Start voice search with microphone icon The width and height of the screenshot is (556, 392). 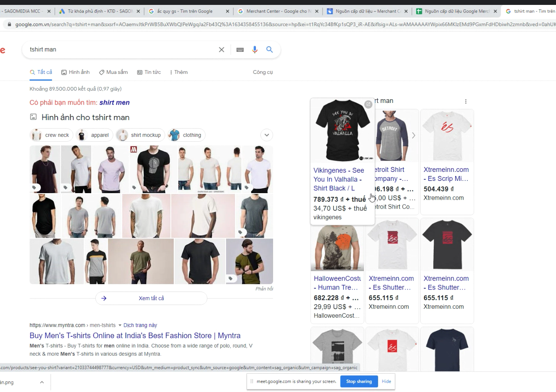pyautogui.click(x=255, y=49)
